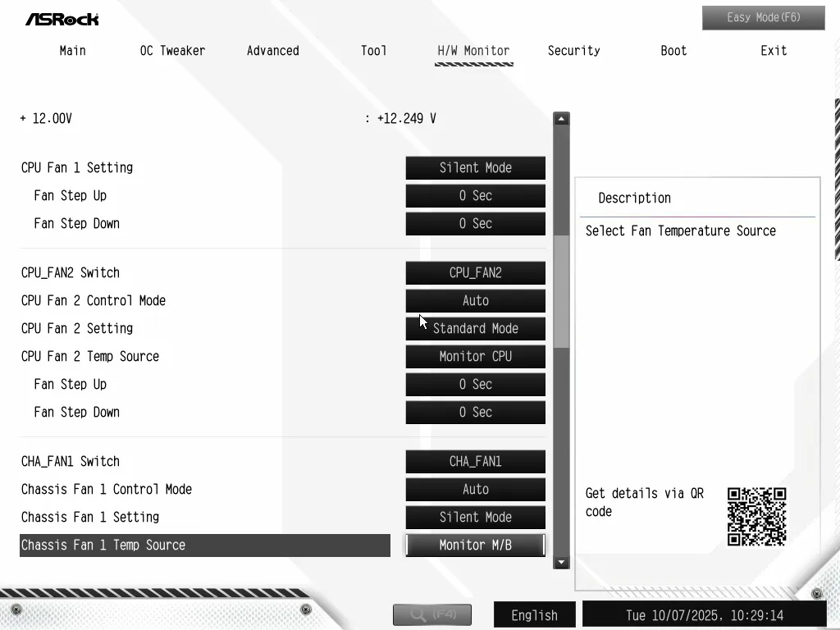Click the ASRock logo
The width and height of the screenshot is (840, 630).
click(62, 18)
